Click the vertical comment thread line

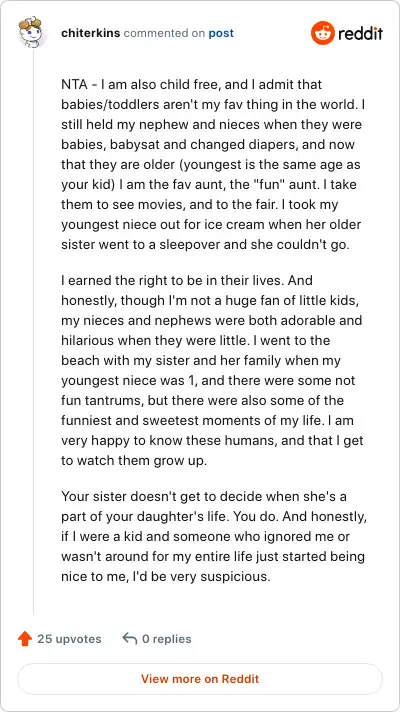coord(33,331)
